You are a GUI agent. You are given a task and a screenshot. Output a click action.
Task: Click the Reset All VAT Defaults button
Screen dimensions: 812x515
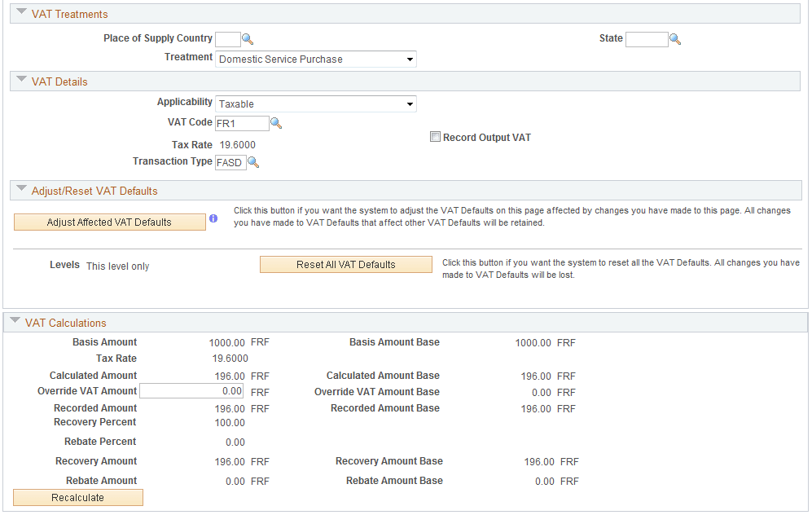(345, 264)
